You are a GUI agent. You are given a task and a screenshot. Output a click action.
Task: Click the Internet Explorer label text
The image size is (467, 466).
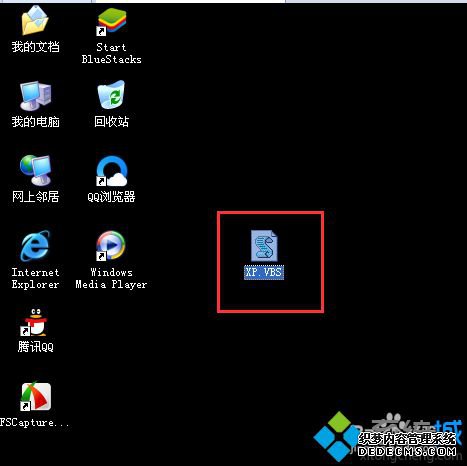pos(35,278)
